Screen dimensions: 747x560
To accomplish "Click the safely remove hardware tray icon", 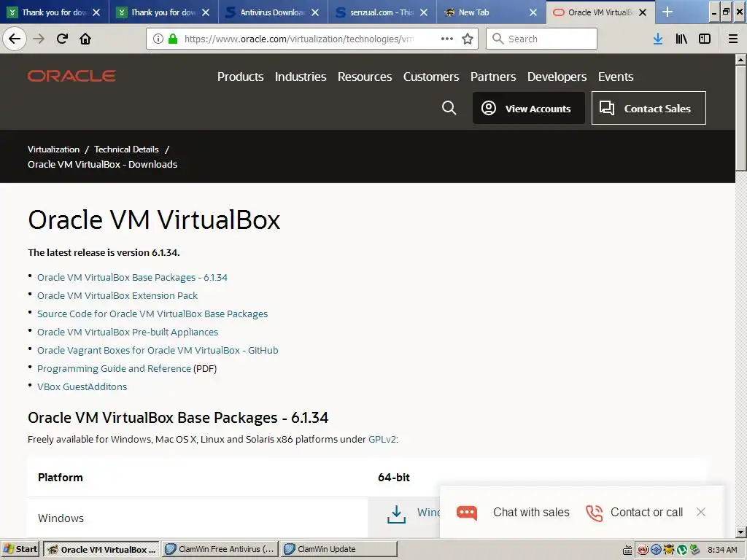I will coord(694,550).
